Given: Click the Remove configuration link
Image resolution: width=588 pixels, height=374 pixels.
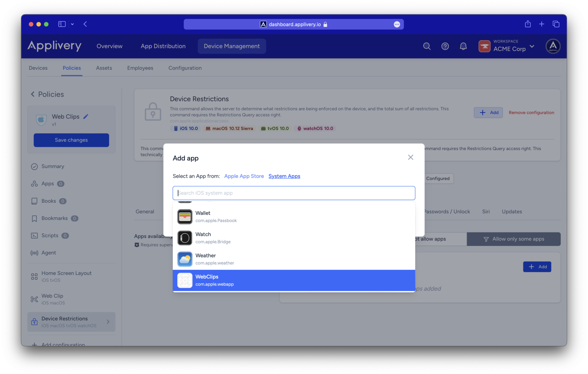Looking at the screenshot, I should point(531,112).
